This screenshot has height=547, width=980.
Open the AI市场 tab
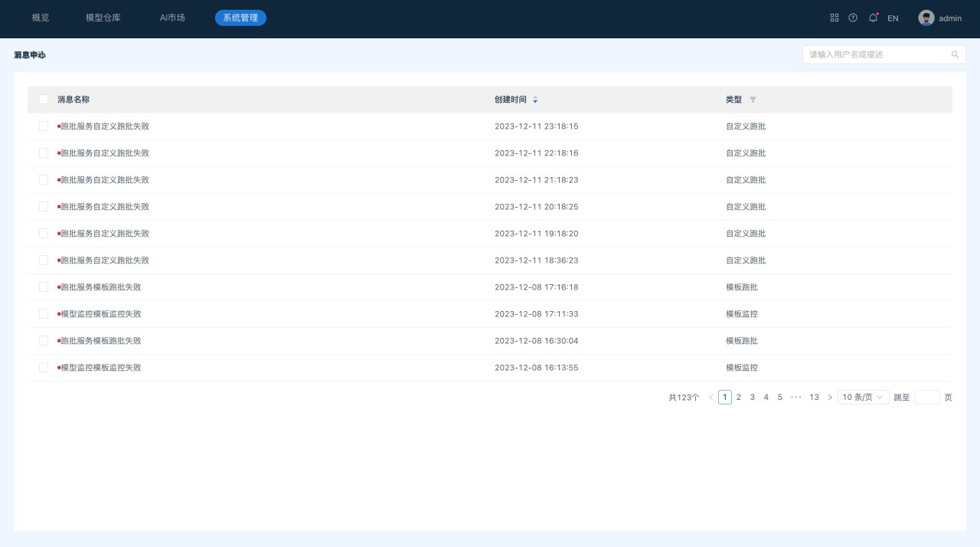[172, 18]
